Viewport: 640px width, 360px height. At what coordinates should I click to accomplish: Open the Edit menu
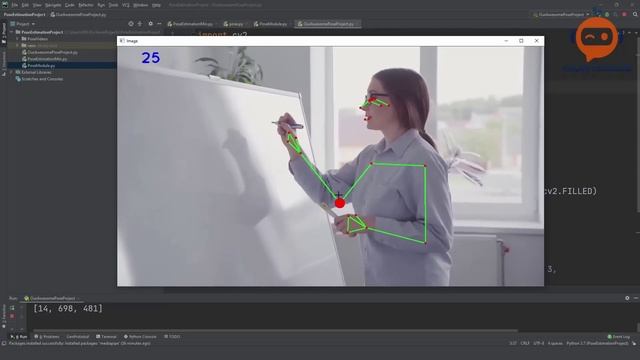point(25,5)
